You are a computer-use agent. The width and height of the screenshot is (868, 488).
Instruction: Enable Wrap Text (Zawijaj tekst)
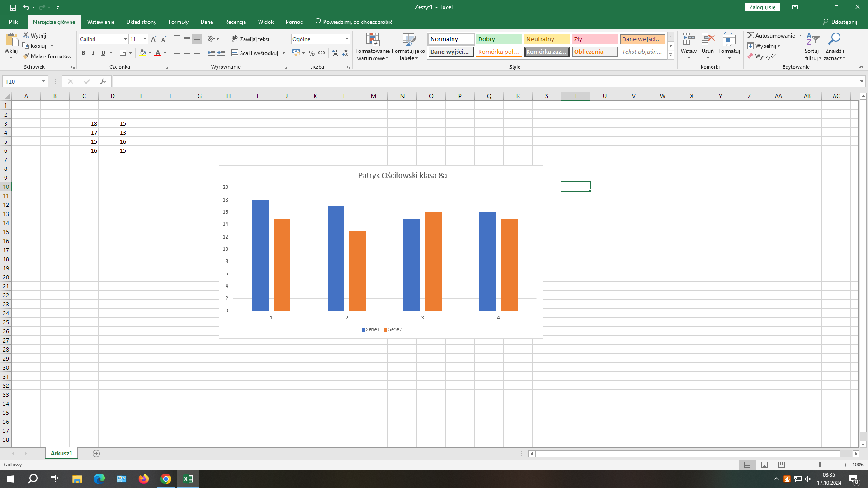point(251,39)
